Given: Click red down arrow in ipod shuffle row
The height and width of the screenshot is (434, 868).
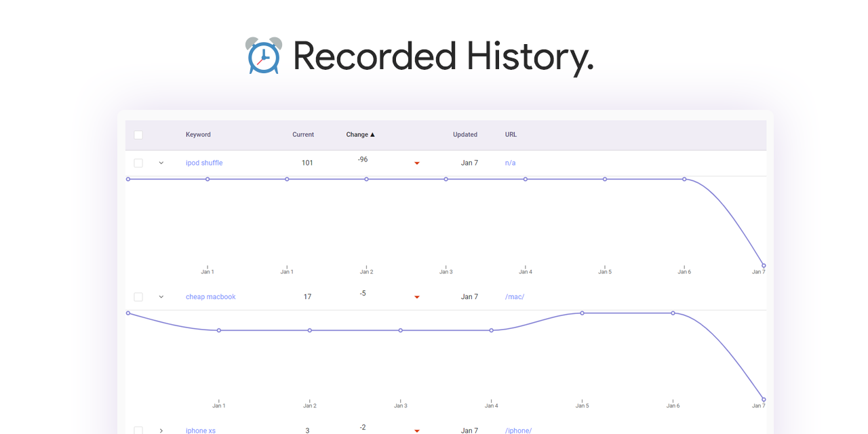Looking at the screenshot, I should (417, 163).
